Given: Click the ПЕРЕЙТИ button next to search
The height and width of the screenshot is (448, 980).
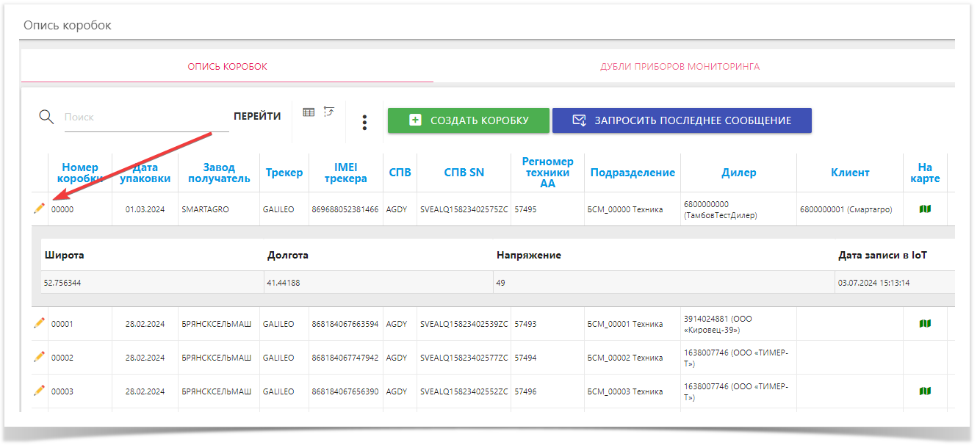Looking at the screenshot, I should coord(257,116).
